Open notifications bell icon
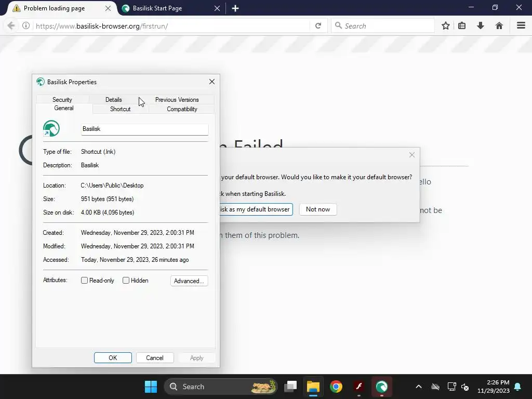This screenshot has width=532, height=399. click(x=517, y=387)
